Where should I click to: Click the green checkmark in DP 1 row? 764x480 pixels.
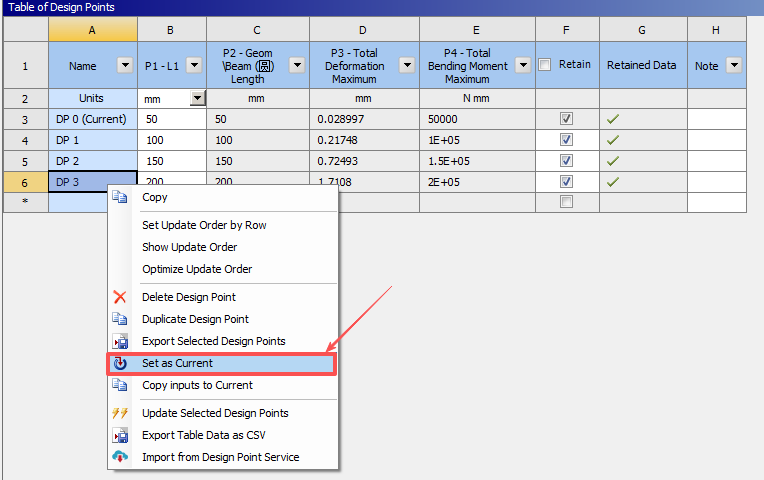point(613,140)
